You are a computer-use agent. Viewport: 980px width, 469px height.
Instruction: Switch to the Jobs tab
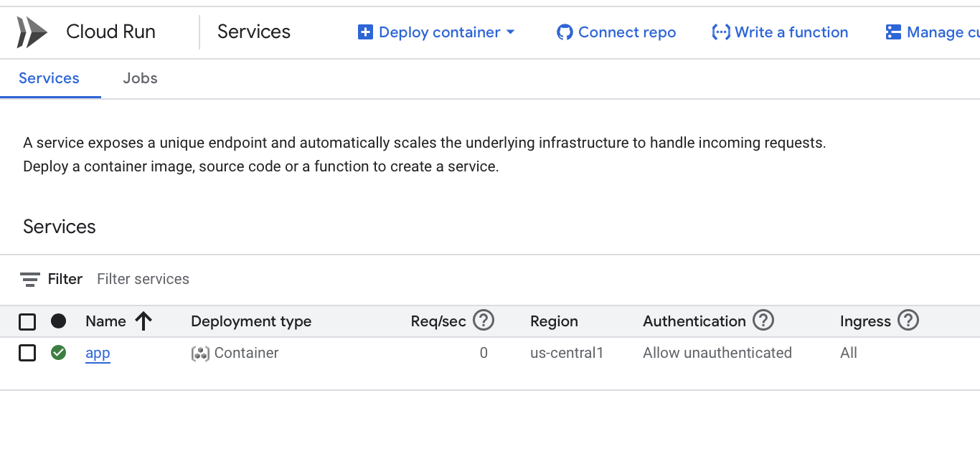(x=140, y=78)
